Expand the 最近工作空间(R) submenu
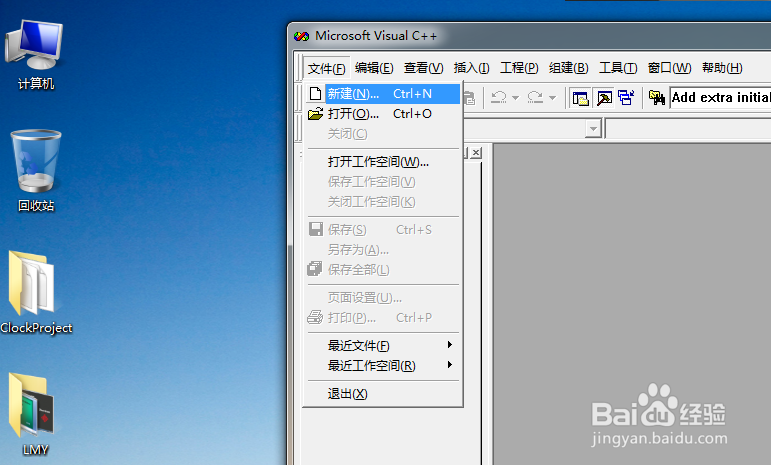 tap(383, 366)
